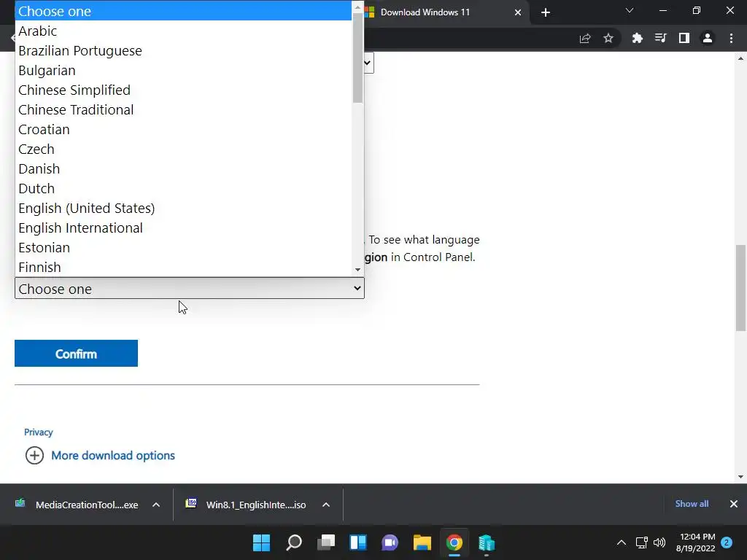Open clock showing 12:04 PM
This screenshot has height=560, width=747.
695,542
